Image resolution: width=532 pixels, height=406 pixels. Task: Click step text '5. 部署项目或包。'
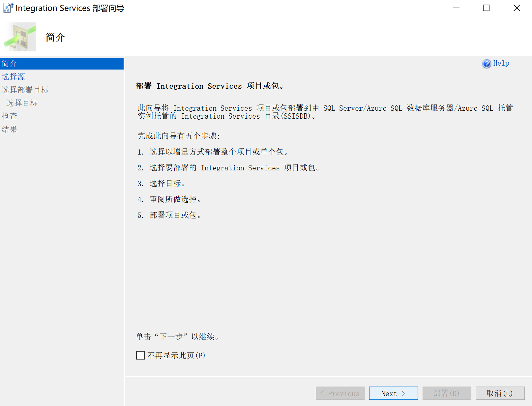coord(169,215)
